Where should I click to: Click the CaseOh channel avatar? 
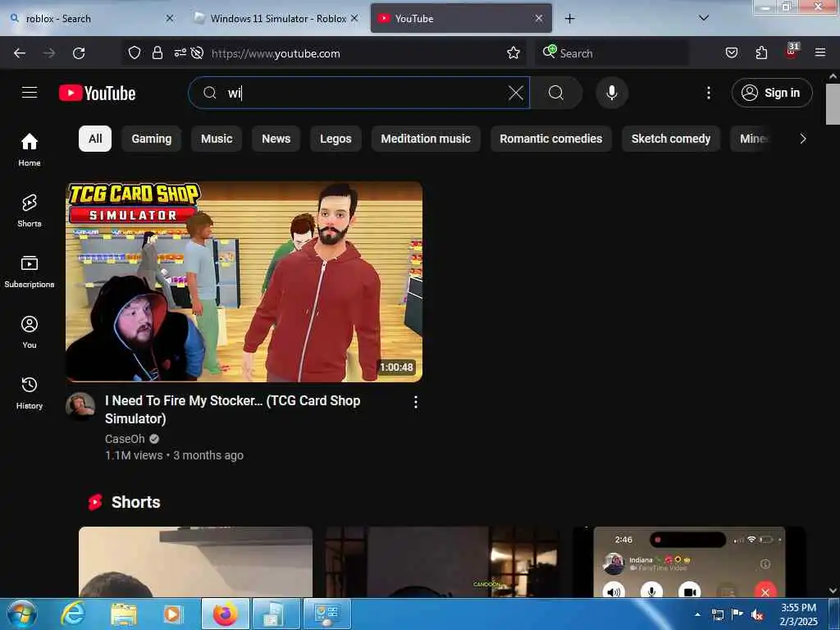80,405
